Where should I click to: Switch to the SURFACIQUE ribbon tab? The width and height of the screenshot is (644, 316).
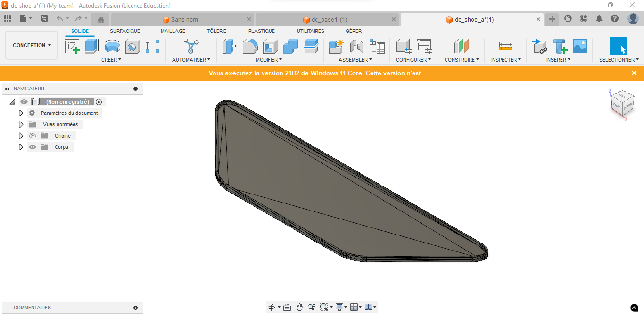click(125, 31)
